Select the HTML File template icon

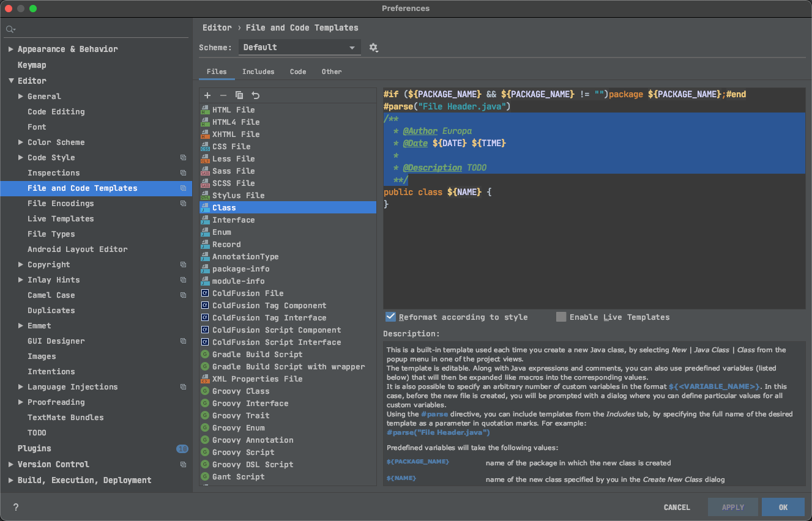click(205, 110)
